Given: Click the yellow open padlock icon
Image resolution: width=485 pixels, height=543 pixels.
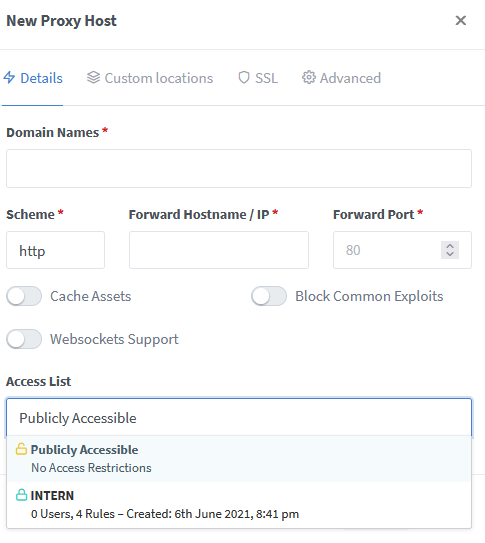Looking at the screenshot, I should click(21, 449).
